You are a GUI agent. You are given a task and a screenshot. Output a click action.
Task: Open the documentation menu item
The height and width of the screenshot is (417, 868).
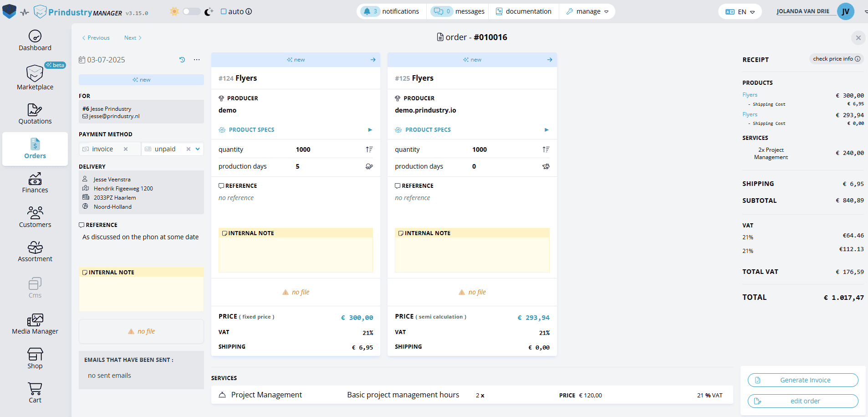[x=524, y=11]
